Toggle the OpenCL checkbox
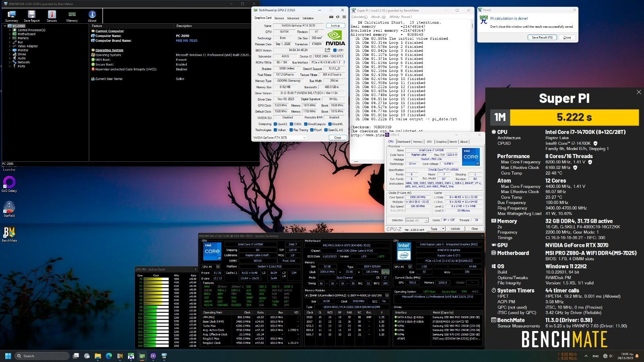 click(275, 124)
